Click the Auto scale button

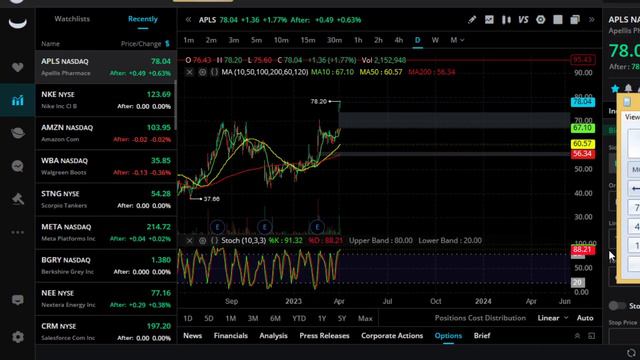click(x=585, y=318)
